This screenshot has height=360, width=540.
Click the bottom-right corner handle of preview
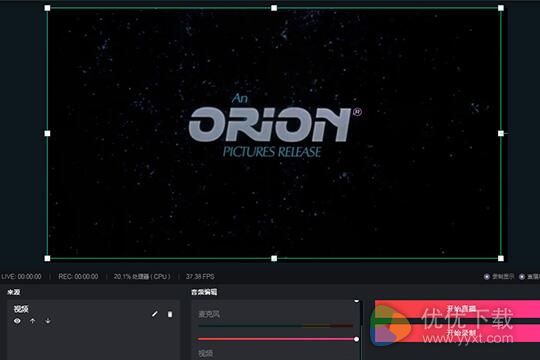pos(501,258)
